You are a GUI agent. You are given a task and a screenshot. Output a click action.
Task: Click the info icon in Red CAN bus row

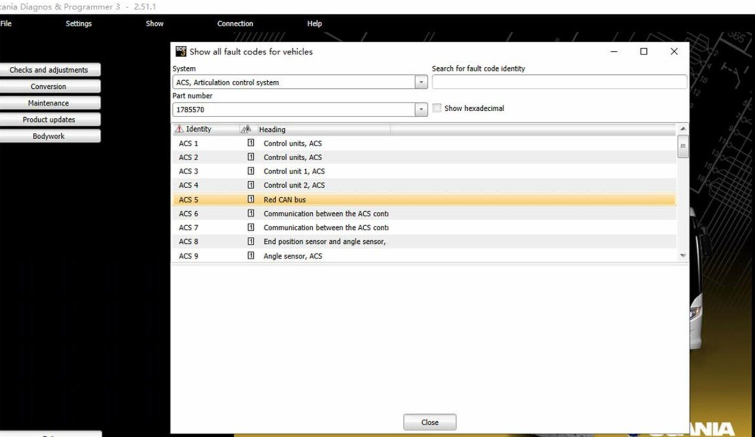pyautogui.click(x=251, y=199)
